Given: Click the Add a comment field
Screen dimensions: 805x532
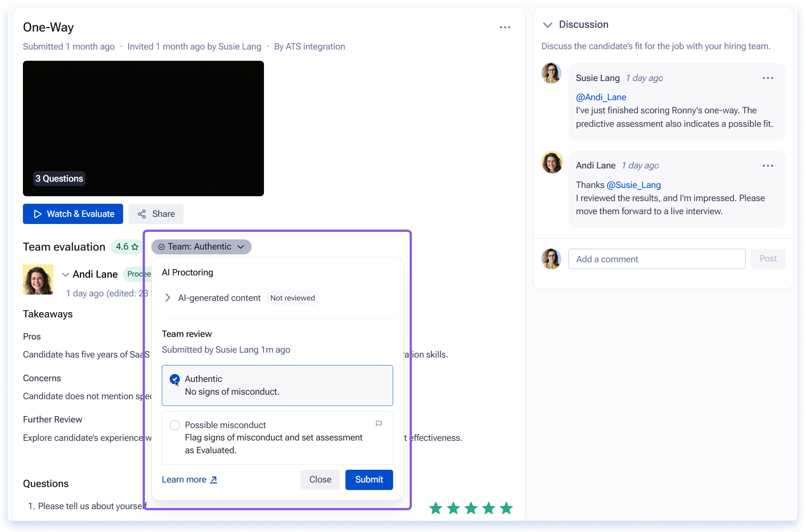Looking at the screenshot, I should tap(657, 259).
